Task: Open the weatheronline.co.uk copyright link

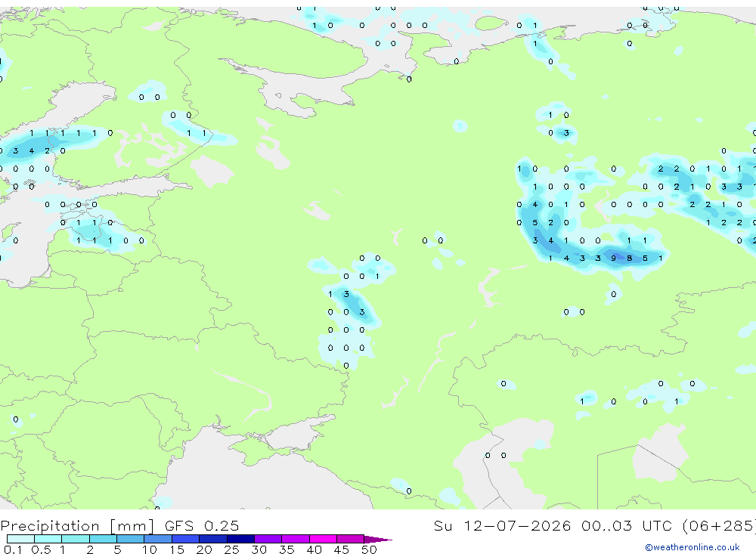Action: tap(692, 547)
